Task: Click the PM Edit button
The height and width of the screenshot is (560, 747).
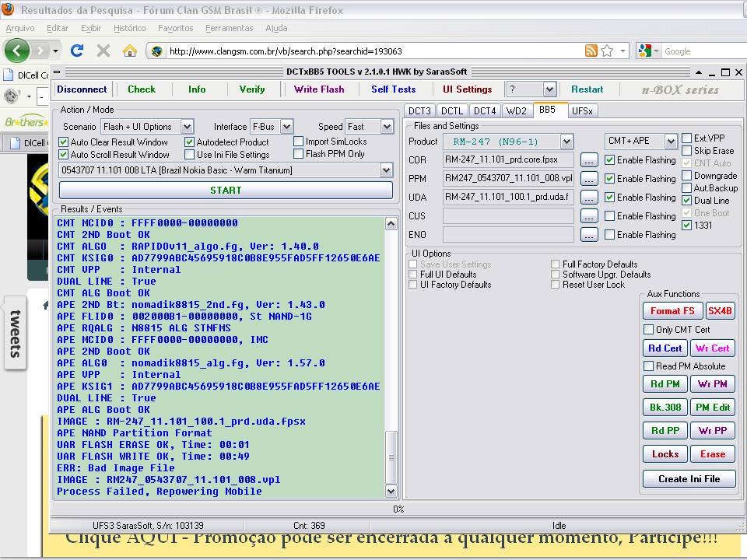Action: click(713, 407)
